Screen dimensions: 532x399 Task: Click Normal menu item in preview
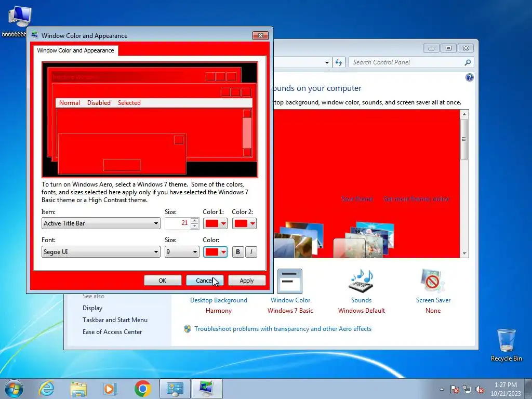pyautogui.click(x=70, y=103)
